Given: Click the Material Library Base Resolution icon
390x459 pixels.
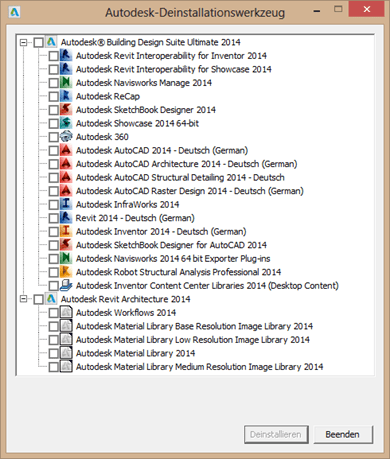Looking at the screenshot, I should click(66, 326).
